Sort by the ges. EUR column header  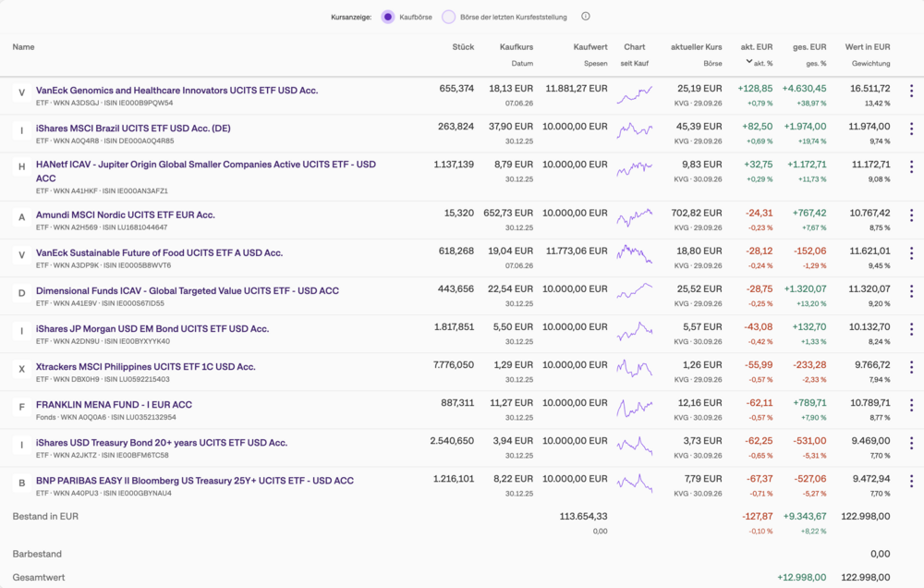pos(809,47)
